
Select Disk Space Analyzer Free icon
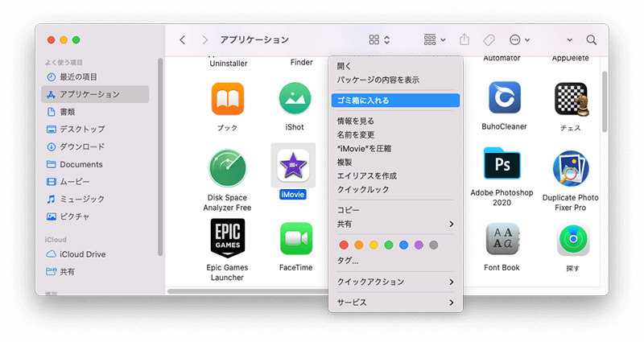click(x=227, y=168)
